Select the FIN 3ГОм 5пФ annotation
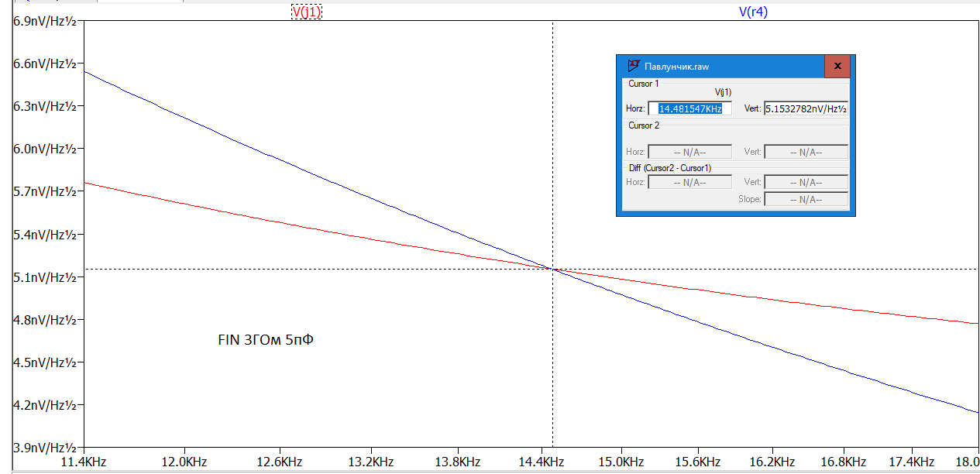This screenshot has height=474, width=980. click(x=266, y=340)
